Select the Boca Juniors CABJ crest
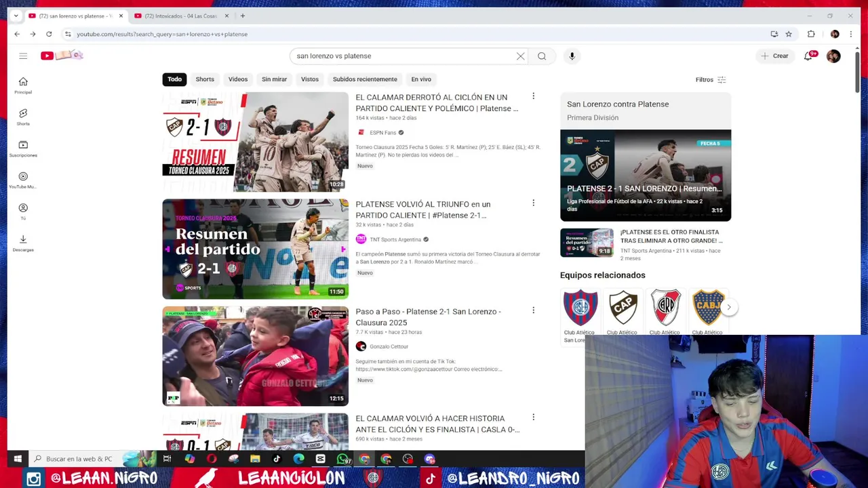Viewport: 868px width, 488px height. click(708, 307)
